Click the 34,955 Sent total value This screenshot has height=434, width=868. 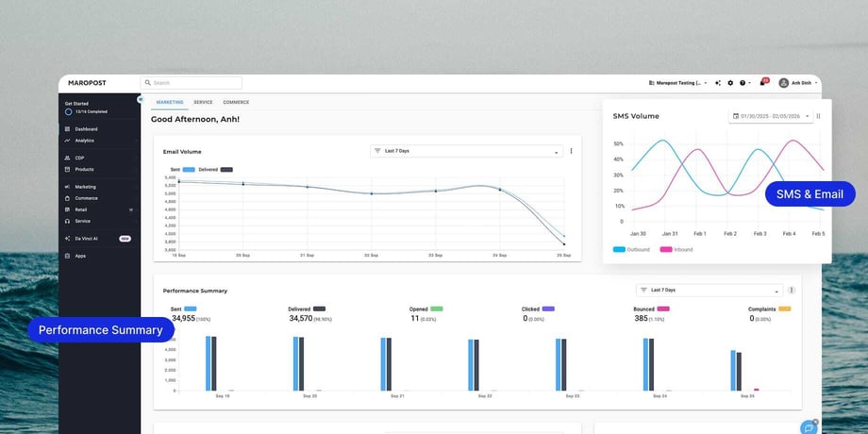pyautogui.click(x=183, y=318)
